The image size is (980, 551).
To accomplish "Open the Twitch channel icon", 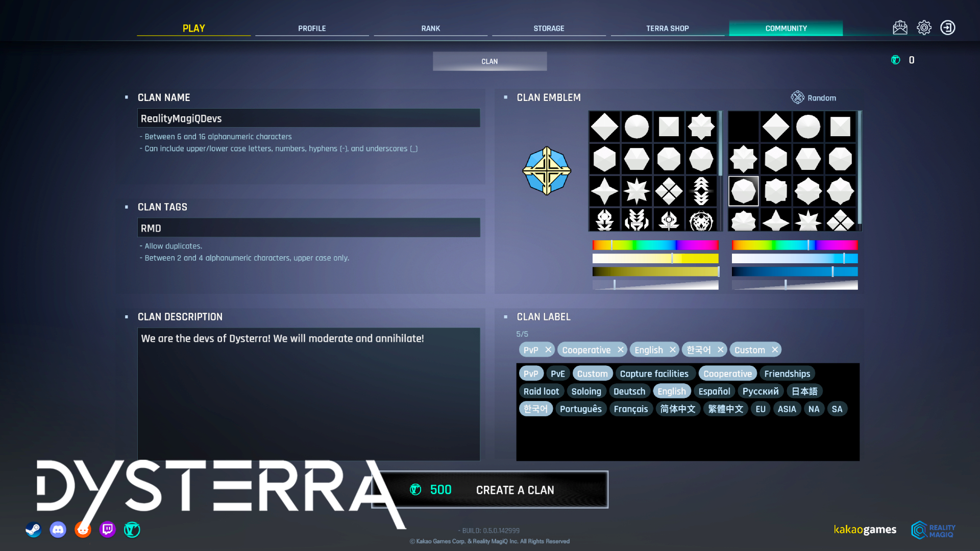I will pos(107,530).
